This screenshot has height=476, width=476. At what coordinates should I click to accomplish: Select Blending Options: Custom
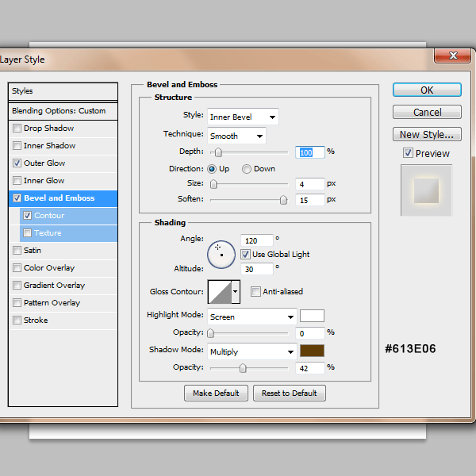point(63,111)
